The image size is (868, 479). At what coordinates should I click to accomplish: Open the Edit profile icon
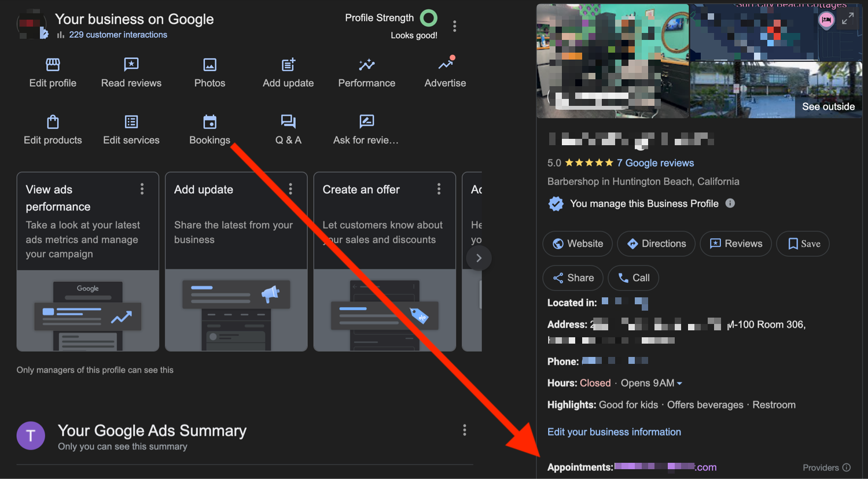53,65
